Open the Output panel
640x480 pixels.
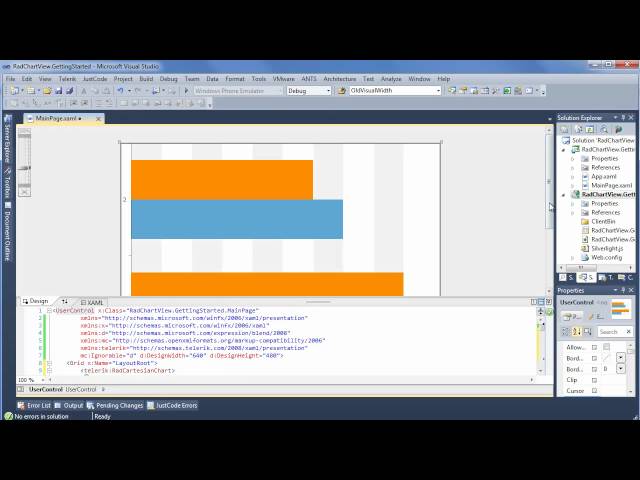click(x=69, y=406)
